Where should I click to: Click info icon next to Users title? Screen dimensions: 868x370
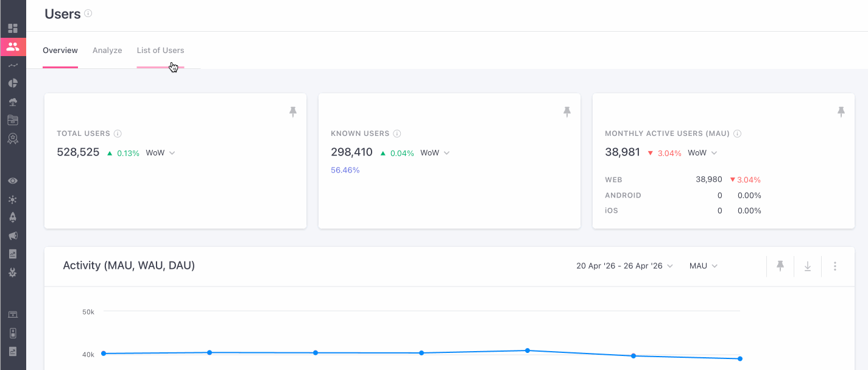pos(88,13)
